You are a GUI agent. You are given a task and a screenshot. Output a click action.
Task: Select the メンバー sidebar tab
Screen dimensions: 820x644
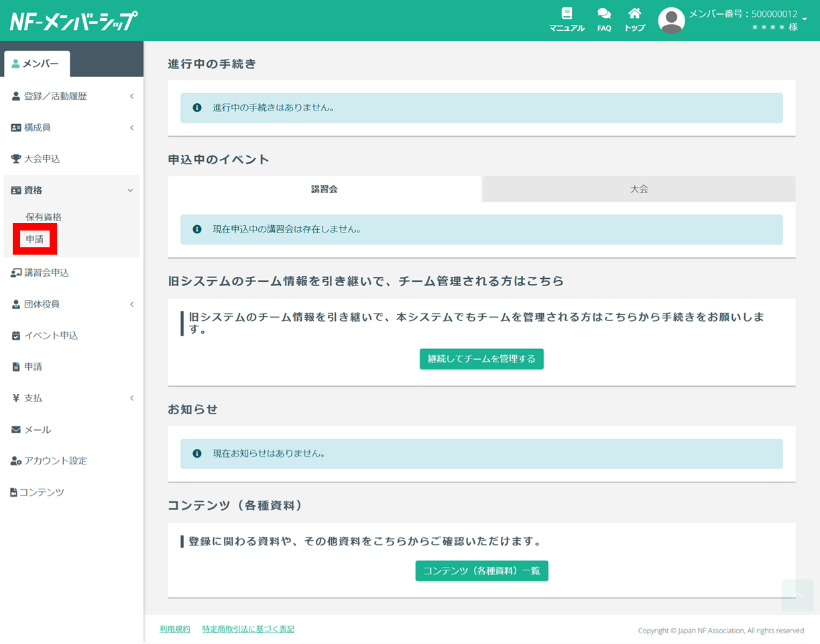pyautogui.click(x=37, y=64)
